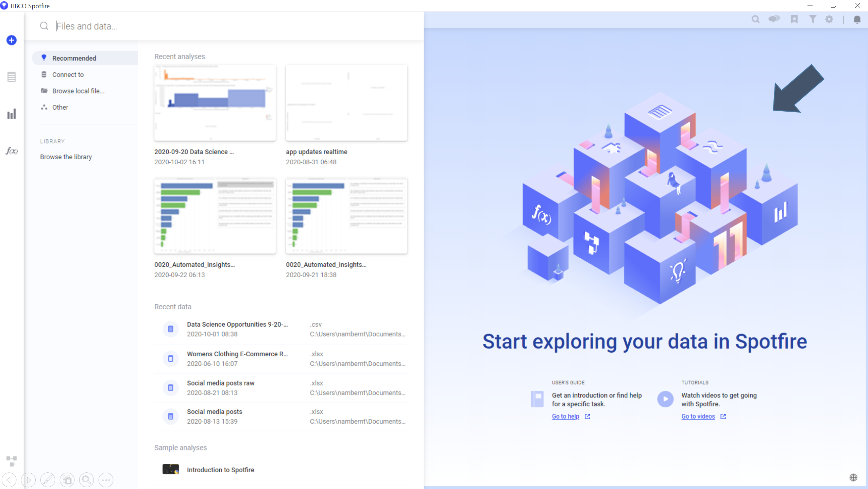Click the play icon beside Tutorials
Image resolution: width=868 pixels, height=489 pixels.
click(x=665, y=399)
